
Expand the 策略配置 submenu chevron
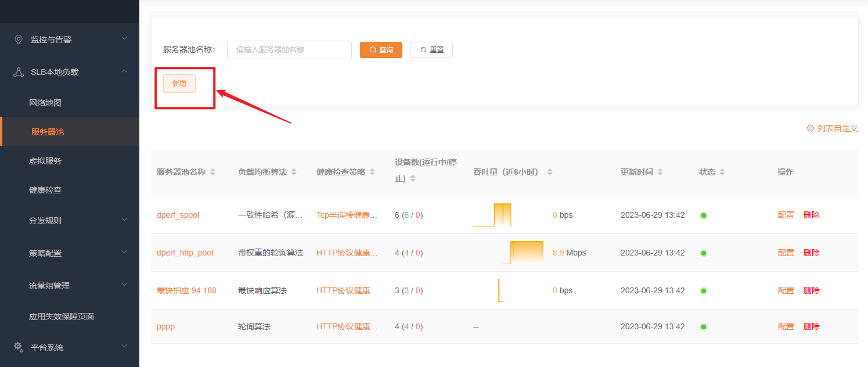[x=124, y=253]
